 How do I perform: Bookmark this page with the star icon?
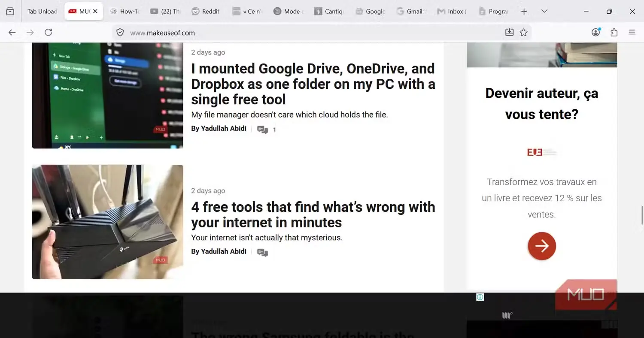click(x=523, y=32)
